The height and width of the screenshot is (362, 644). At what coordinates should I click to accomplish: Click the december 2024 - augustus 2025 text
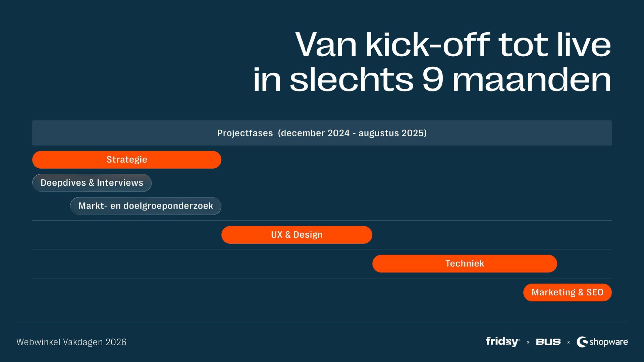click(x=352, y=133)
